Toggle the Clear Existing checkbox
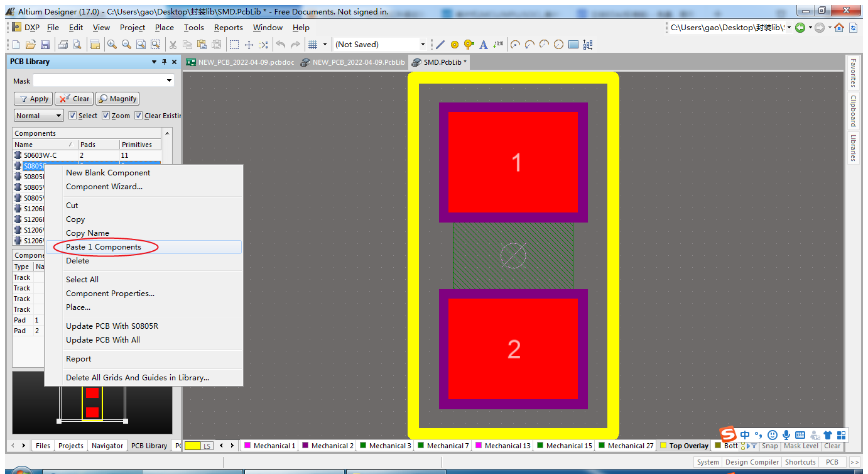 click(139, 116)
